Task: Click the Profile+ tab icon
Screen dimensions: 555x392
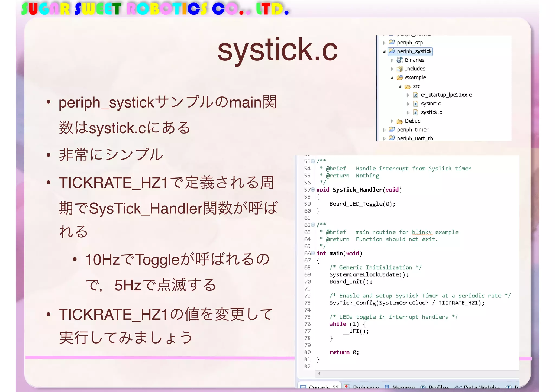Action: [x=423, y=387]
